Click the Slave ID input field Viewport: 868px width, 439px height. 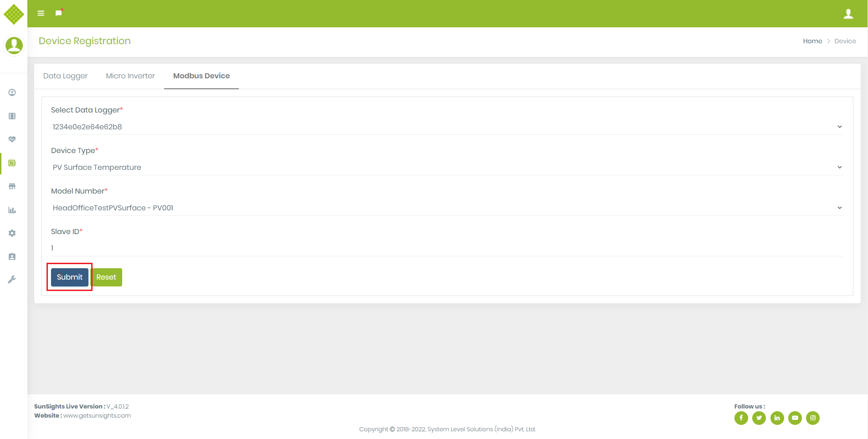pyautogui.click(x=447, y=248)
